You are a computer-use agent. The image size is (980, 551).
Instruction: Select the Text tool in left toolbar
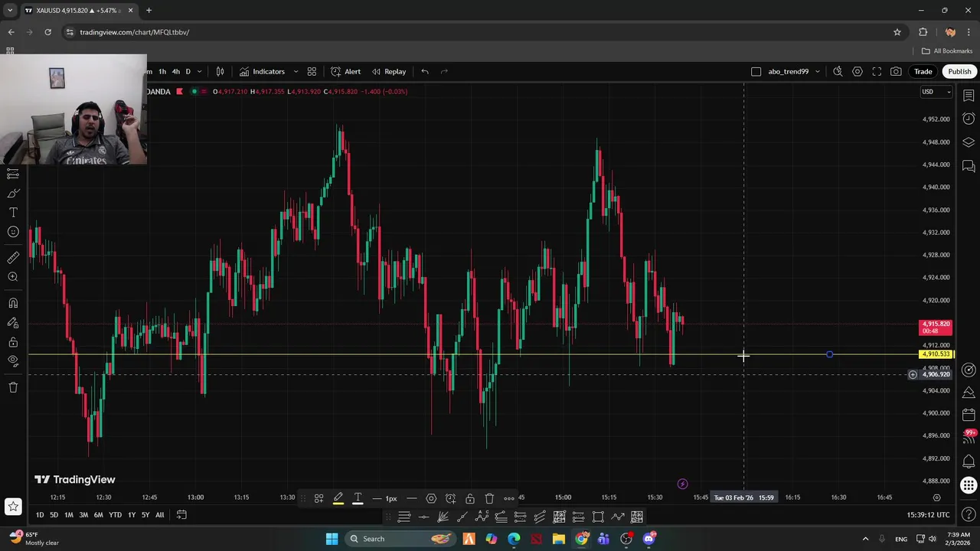click(x=13, y=212)
